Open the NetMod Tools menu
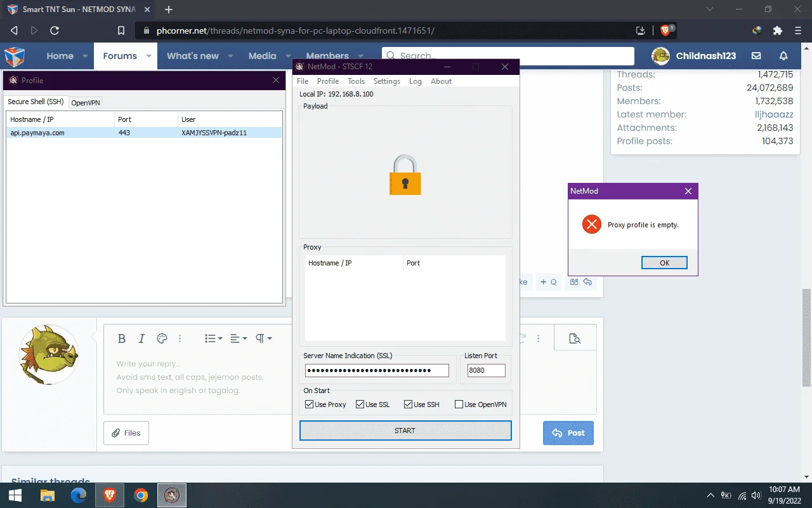The image size is (812, 508). [356, 81]
